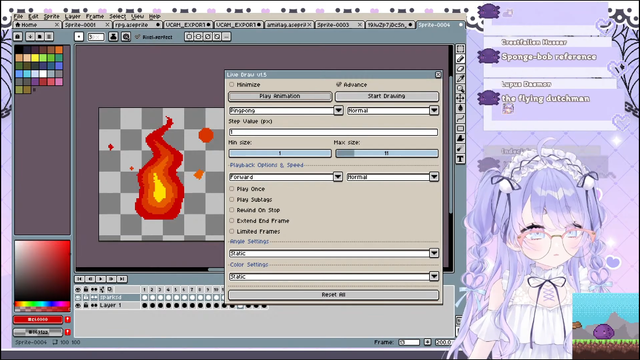Open the Angle Settings Static dropdown
This screenshot has height=360, width=640.
(x=434, y=253)
